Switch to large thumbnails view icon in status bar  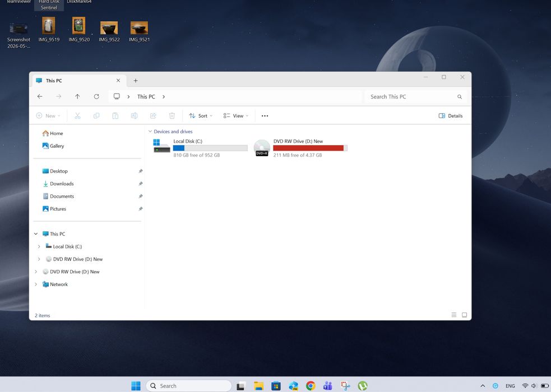464,315
